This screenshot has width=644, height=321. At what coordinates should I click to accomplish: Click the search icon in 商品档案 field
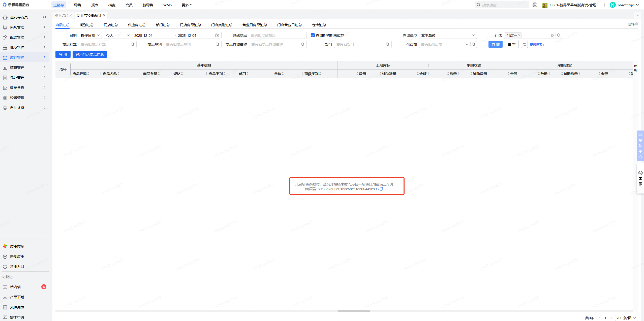point(132,45)
